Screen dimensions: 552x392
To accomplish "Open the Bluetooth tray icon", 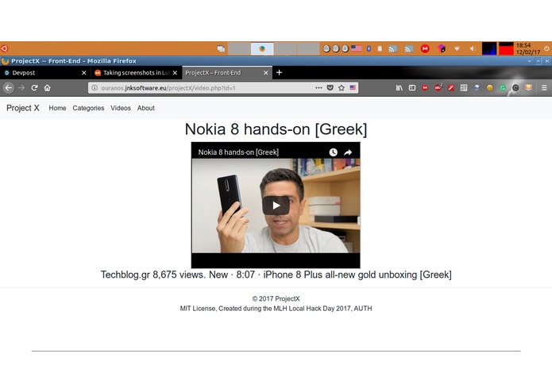I will point(369,48).
